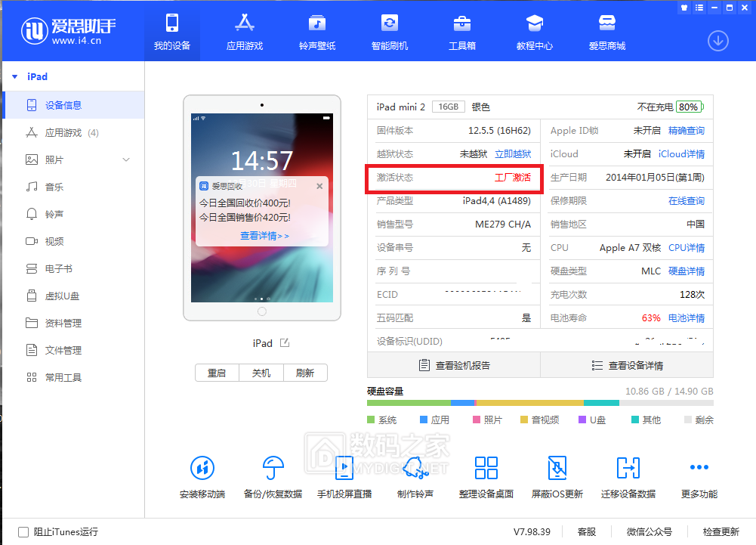This screenshot has height=545, width=756.
Task: Click the 整理设备桌面 grid icon
Action: click(486, 467)
